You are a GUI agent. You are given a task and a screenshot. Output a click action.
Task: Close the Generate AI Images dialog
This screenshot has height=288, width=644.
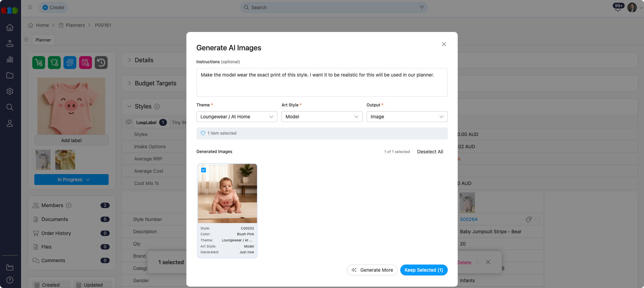coord(444,44)
